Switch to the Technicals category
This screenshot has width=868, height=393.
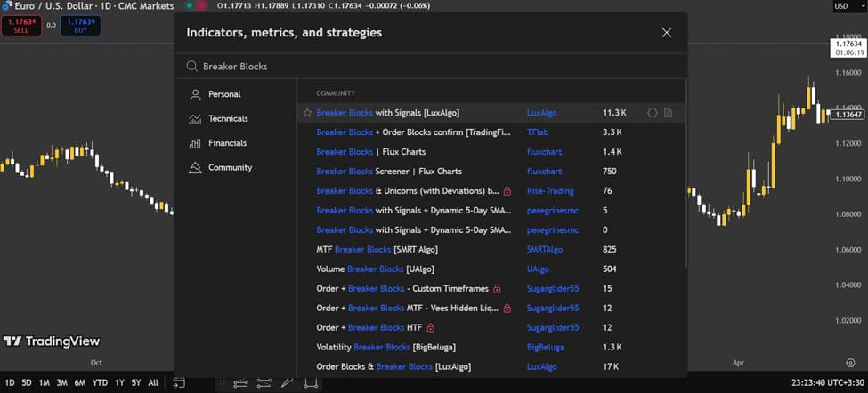(x=228, y=118)
